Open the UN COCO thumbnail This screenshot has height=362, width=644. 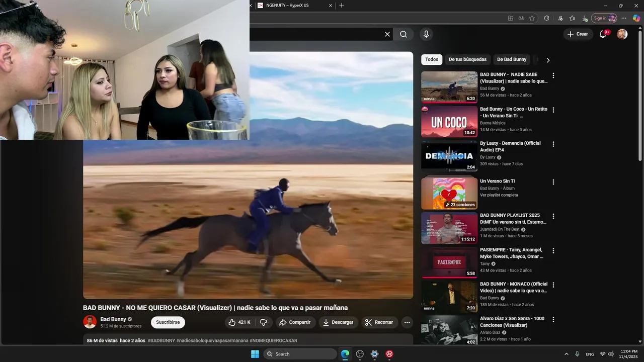pyautogui.click(x=449, y=121)
